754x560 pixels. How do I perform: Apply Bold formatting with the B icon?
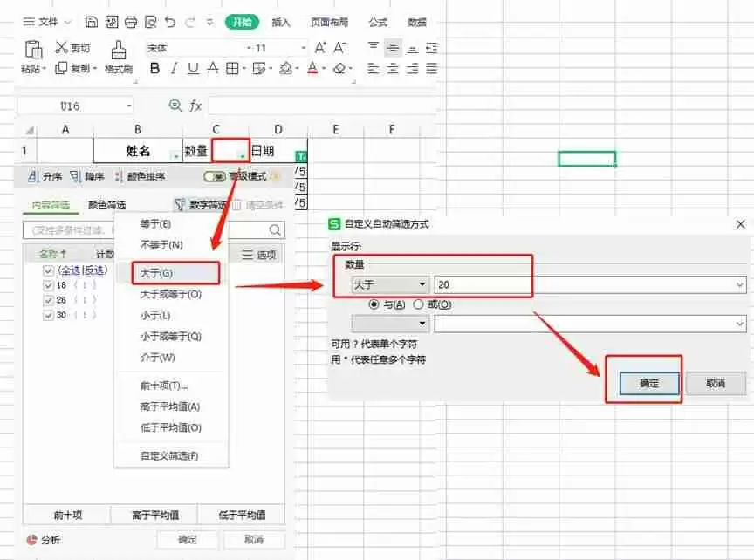(x=154, y=68)
